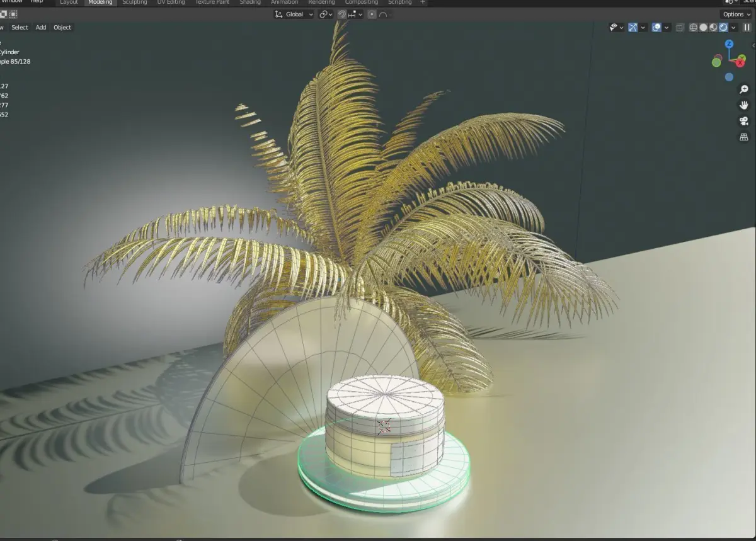Screen dimensions: 756x541
Task: Click the proportional falloff curve icon
Action: tap(382, 14)
